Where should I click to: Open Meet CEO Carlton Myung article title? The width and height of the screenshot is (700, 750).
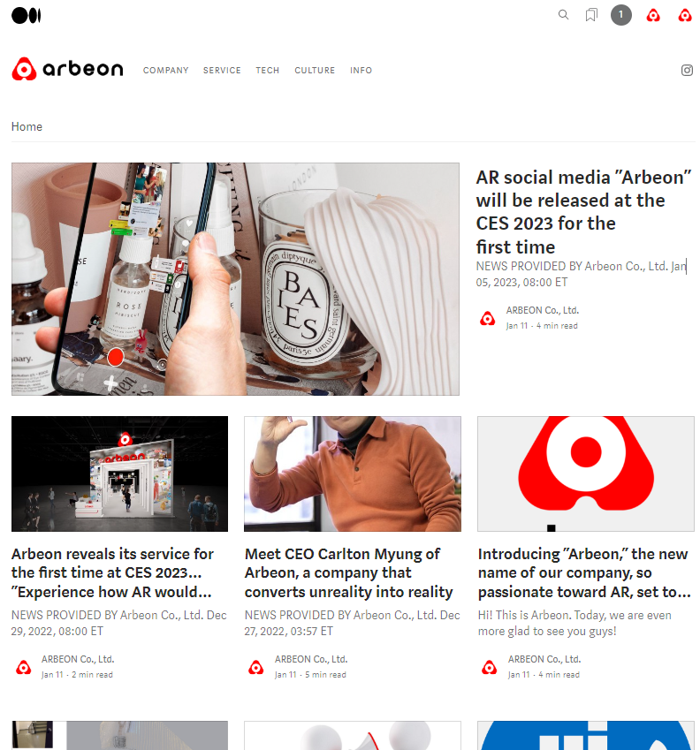point(348,573)
